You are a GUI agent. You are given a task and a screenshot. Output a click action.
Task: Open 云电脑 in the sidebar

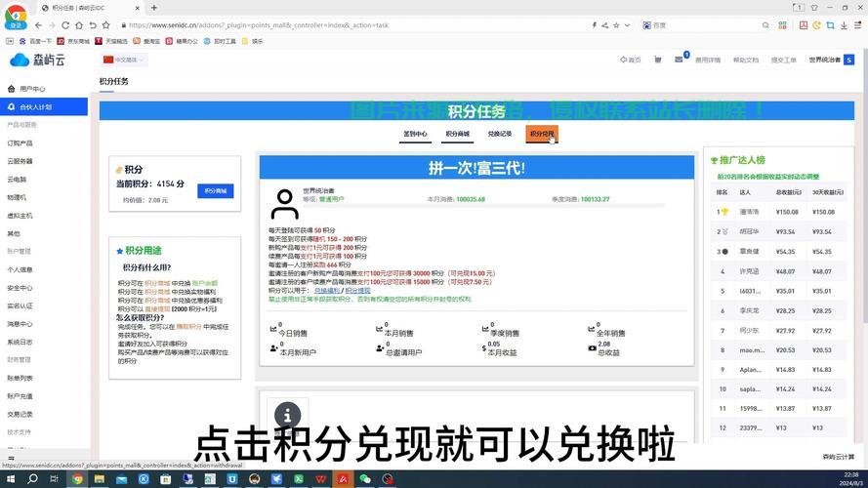(17, 180)
